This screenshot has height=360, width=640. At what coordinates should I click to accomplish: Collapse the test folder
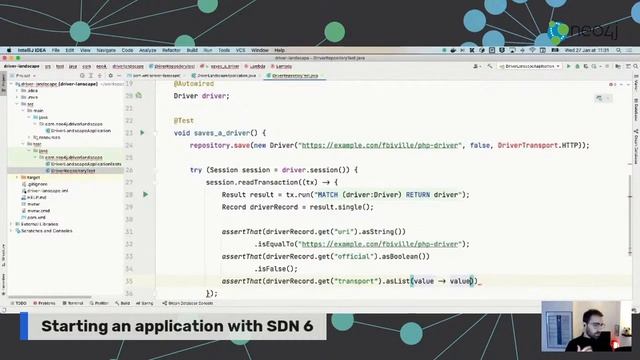[23, 144]
